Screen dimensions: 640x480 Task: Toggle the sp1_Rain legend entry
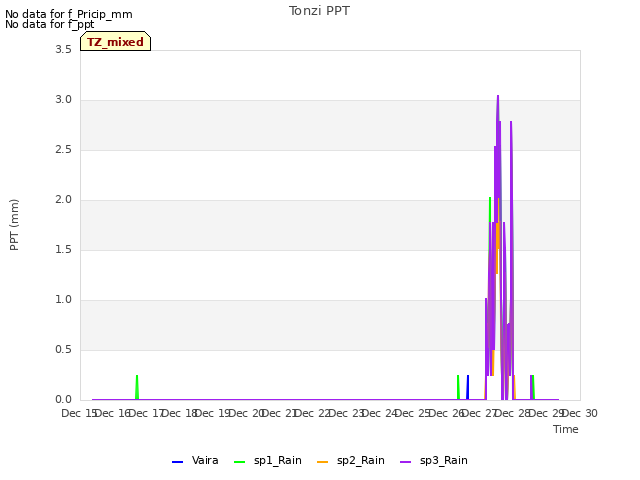click(268, 461)
